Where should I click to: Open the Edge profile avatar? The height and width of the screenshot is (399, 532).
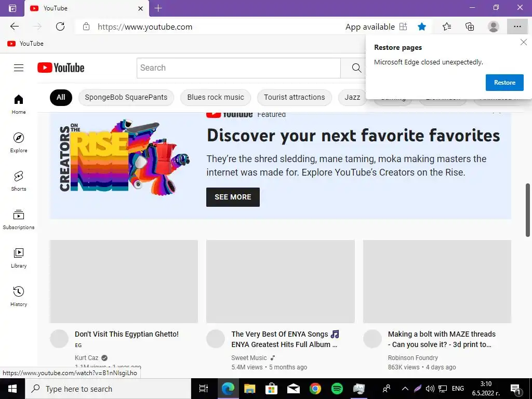pos(494,26)
